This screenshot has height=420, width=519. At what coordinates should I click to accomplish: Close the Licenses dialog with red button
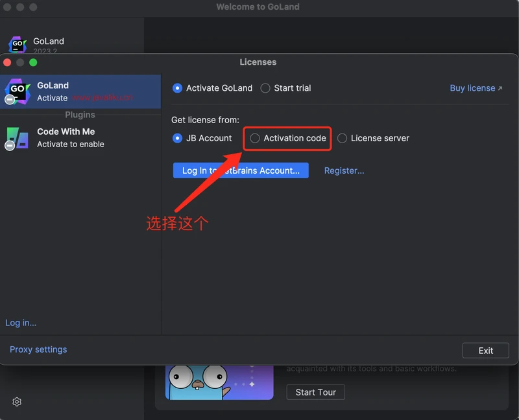point(7,62)
